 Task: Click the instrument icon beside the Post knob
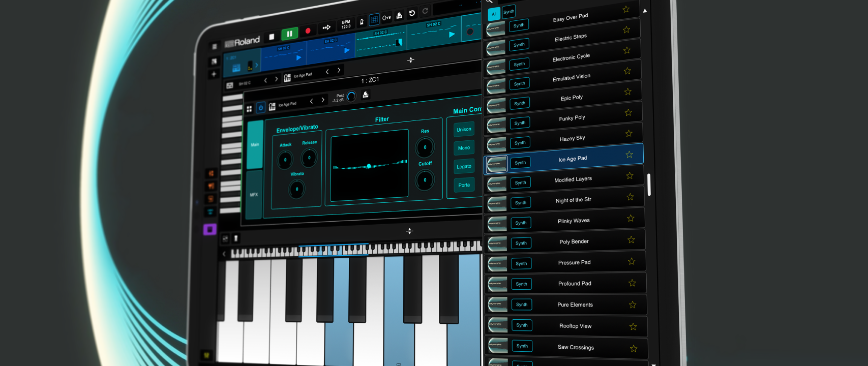[x=365, y=95]
